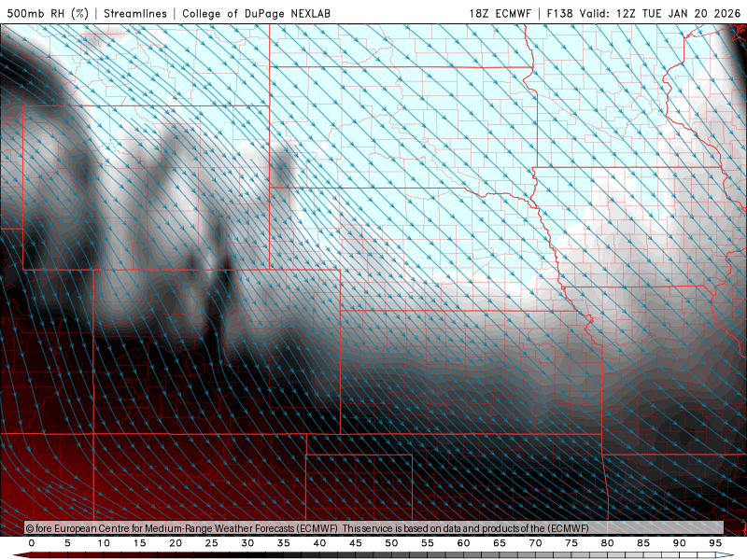The height and width of the screenshot is (560, 747).
Task: Select the "75" colorbar scale label
Action: (571, 543)
